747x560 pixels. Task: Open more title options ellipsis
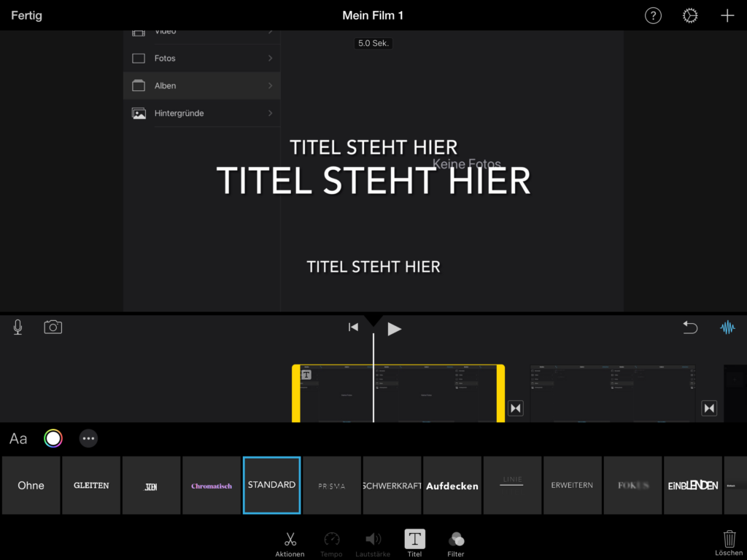tap(88, 438)
